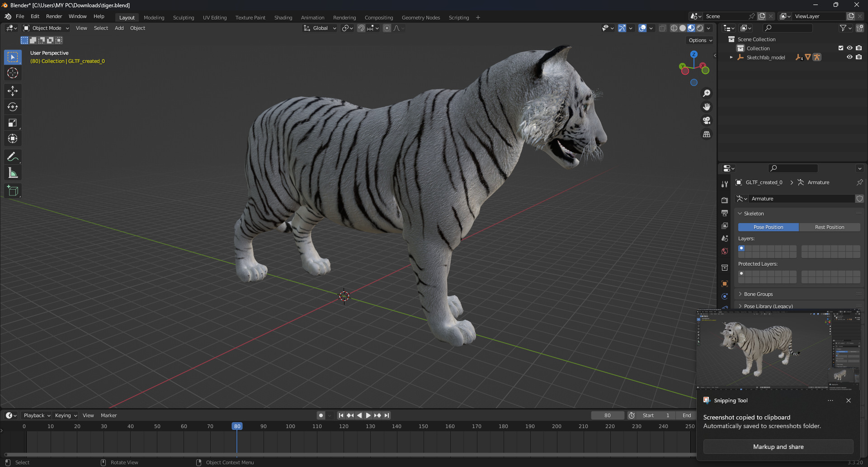Image resolution: width=868 pixels, height=467 pixels.
Task: Click the pan view hand icon
Action: (x=707, y=107)
